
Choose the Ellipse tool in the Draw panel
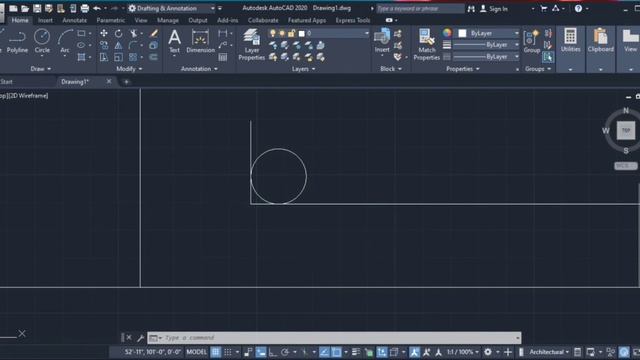pos(81,45)
